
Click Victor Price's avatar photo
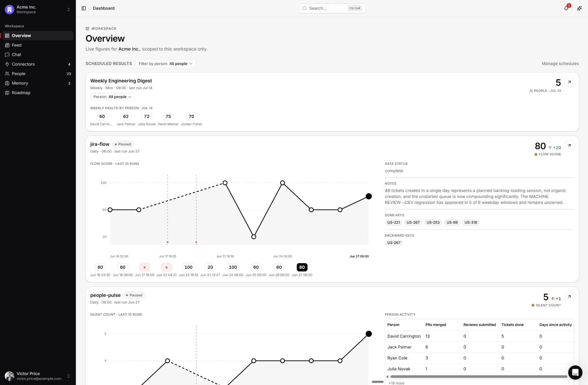coord(9,376)
